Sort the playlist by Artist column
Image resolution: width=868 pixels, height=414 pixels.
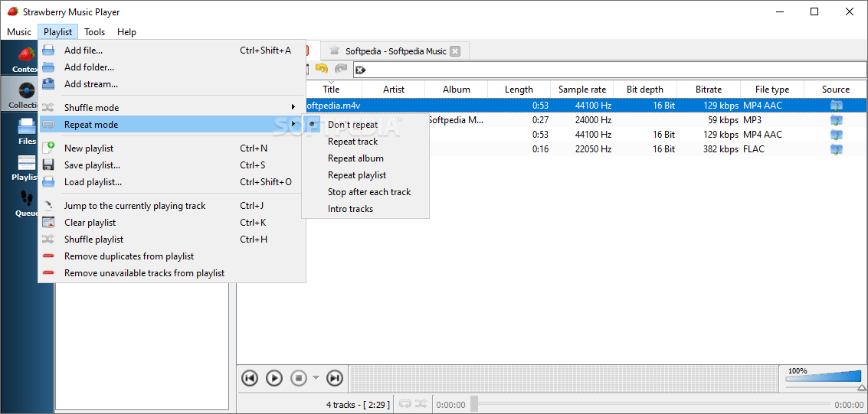(x=394, y=89)
